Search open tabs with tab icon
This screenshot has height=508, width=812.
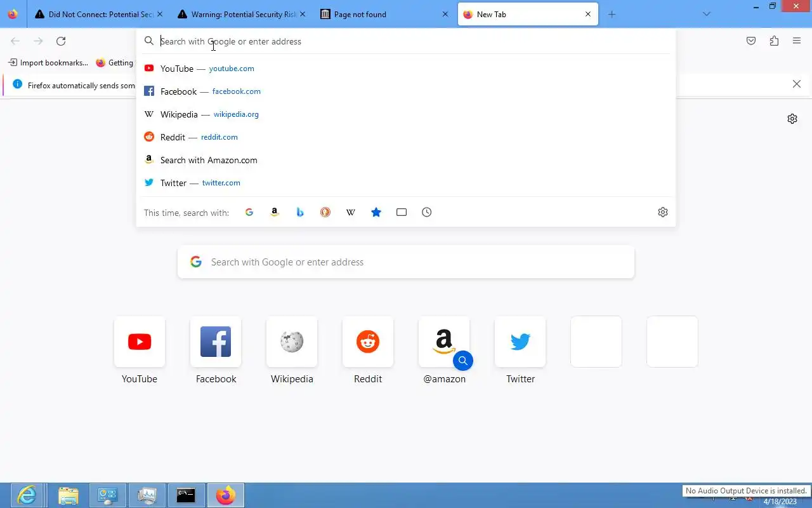402,212
